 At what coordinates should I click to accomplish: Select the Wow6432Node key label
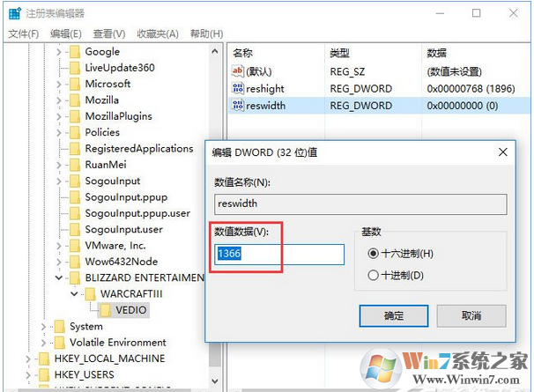(x=122, y=262)
